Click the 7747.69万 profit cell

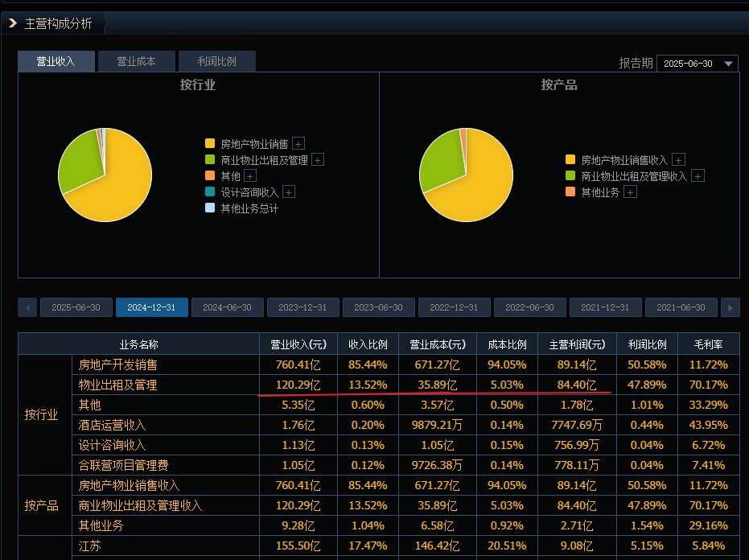(577, 425)
